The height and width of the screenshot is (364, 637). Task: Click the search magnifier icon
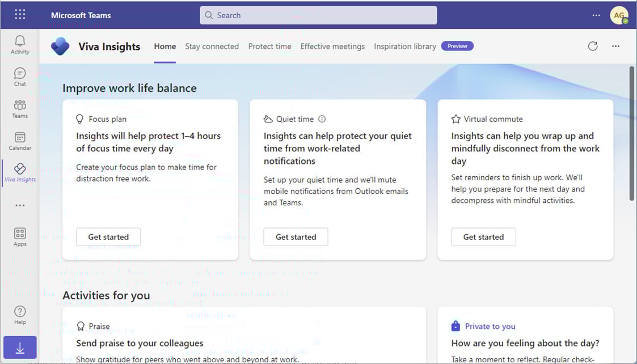209,15
